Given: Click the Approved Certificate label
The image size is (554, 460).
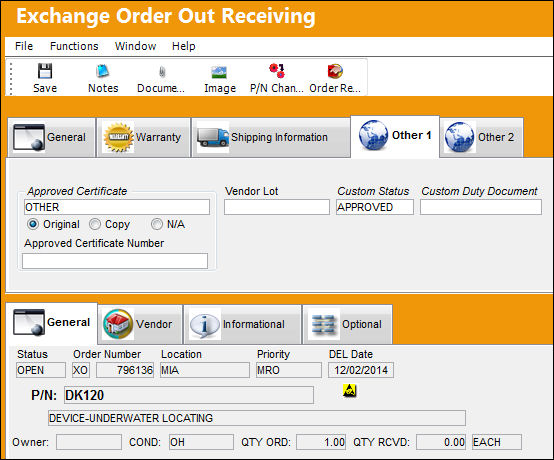Looking at the screenshot, I should (77, 191).
